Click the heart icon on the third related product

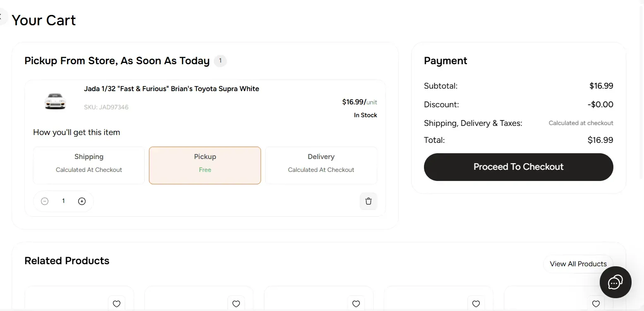click(356, 304)
